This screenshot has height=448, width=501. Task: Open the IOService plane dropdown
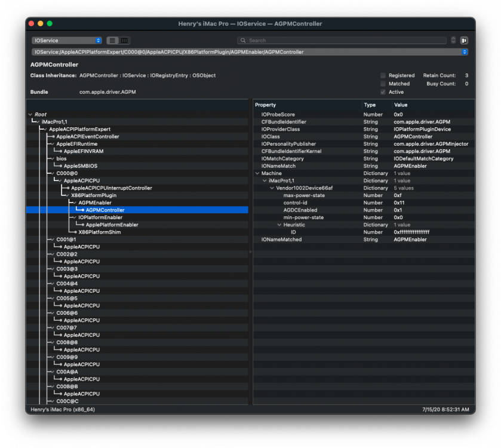[x=67, y=41]
